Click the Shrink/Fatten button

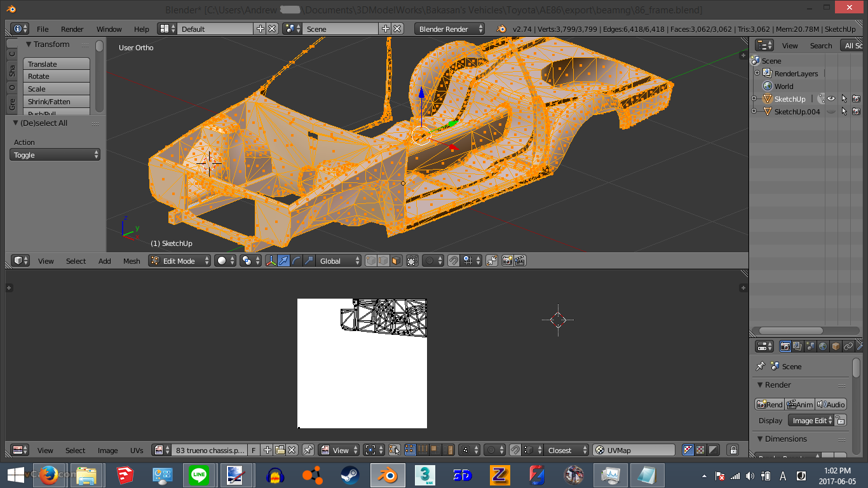(57, 102)
